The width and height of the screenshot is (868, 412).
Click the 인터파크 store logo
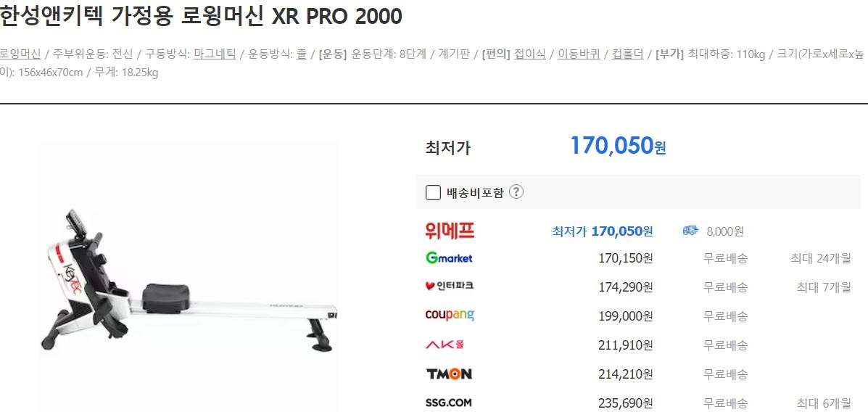pyautogui.click(x=449, y=287)
